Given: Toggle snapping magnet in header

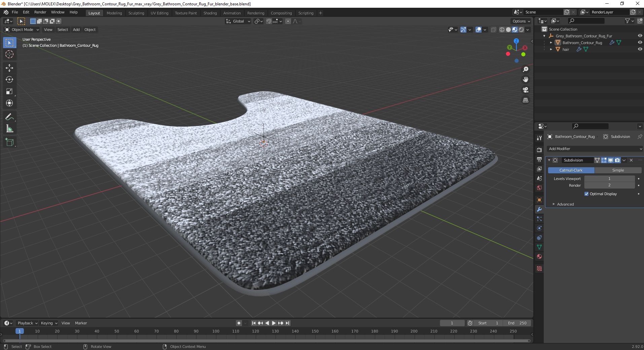Looking at the screenshot, I should coord(269,21).
